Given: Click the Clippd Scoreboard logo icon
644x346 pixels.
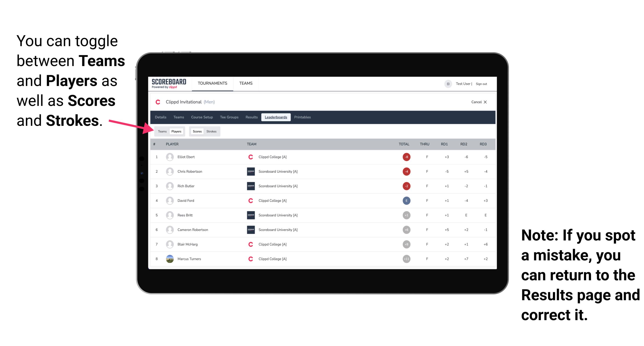Looking at the screenshot, I should tap(168, 85).
